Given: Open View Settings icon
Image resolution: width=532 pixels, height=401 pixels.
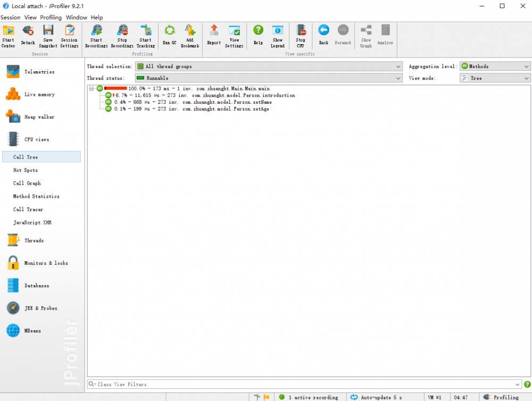Looking at the screenshot, I should 234,36.
